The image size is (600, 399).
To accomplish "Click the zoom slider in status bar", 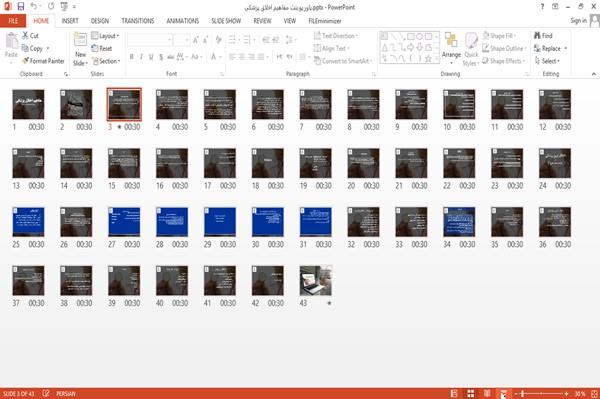I will [541, 394].
